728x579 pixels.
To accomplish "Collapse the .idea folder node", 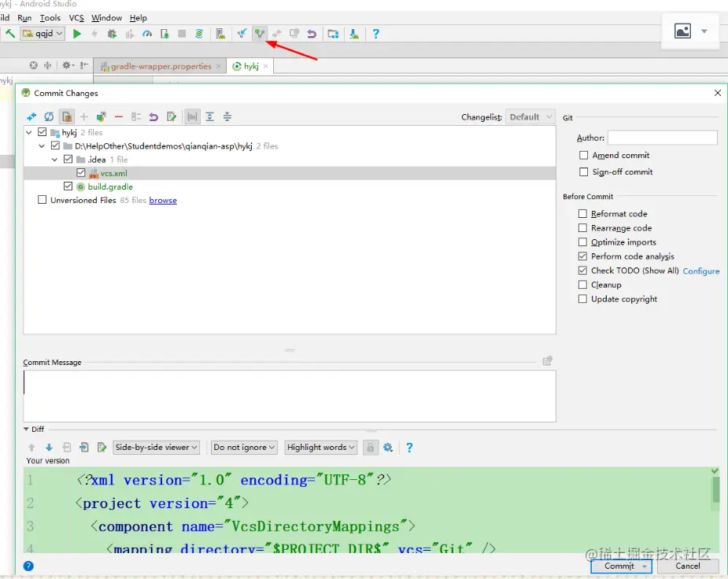I will 55,160.
